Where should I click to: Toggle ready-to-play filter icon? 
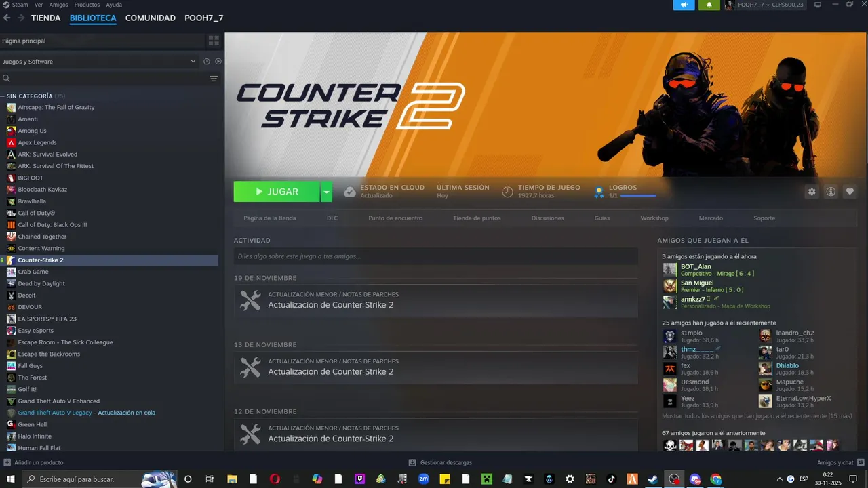[218, 62]
